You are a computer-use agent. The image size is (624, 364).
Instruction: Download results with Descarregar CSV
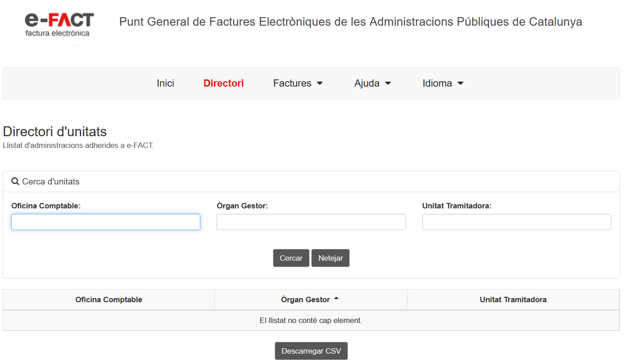click(x=311, y=351)
